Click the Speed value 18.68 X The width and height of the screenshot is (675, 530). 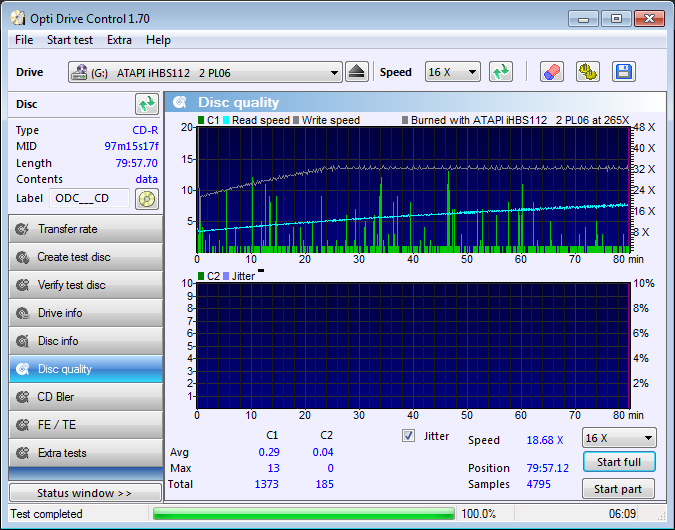click(x=545, y=440)
